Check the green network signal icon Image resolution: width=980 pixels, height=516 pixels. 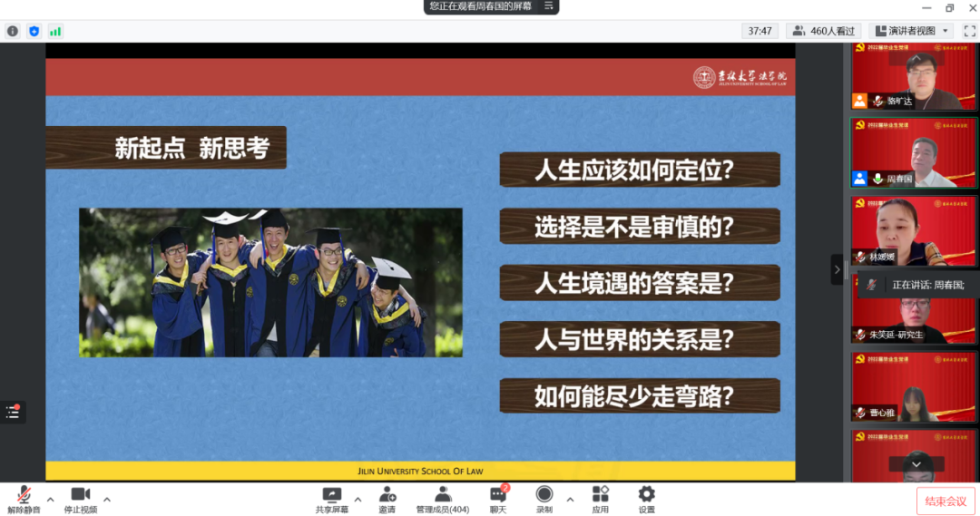click(x=55, y=31)
